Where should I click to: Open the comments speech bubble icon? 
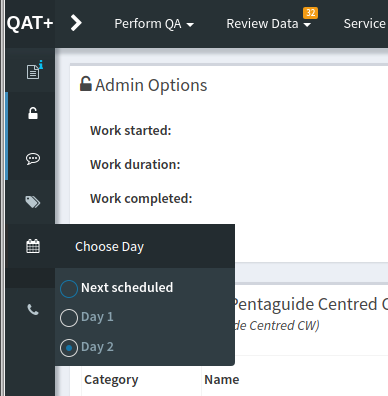click(33, 158)
